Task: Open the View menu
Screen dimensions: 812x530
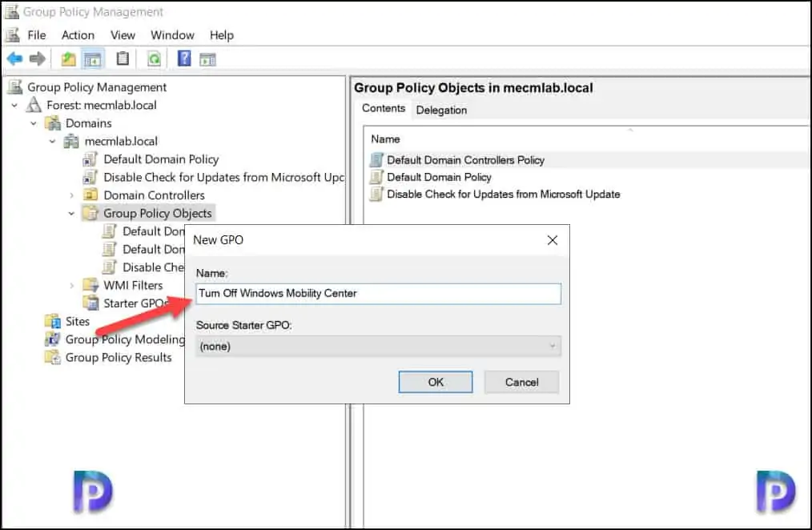Action: pyautogui.click(x=123, y=35)
